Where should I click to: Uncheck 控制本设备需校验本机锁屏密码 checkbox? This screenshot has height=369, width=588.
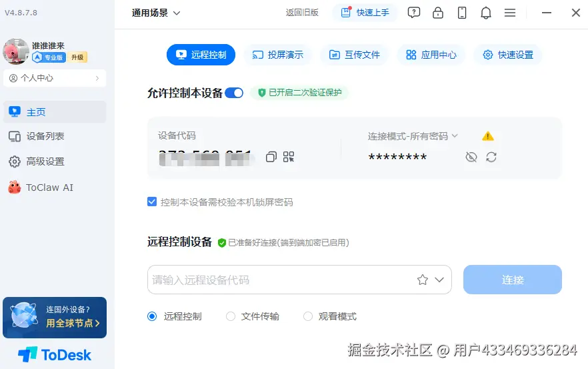coord(152,202)
